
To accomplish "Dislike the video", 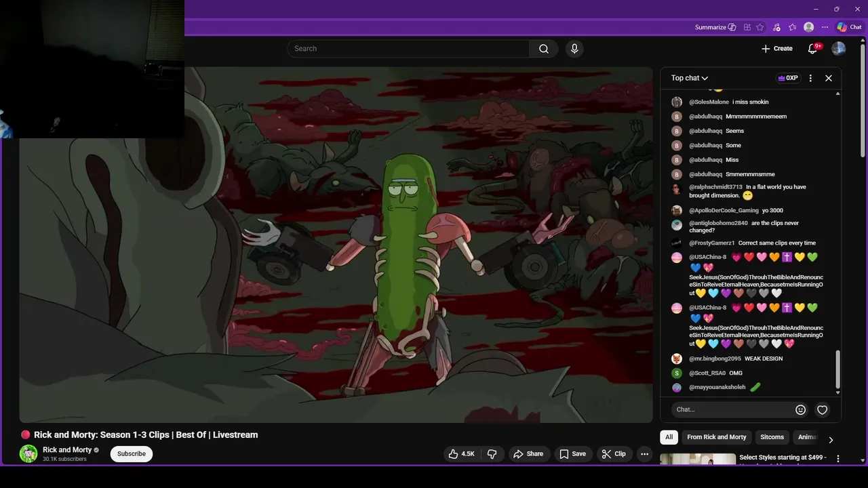I will (492, 454).
